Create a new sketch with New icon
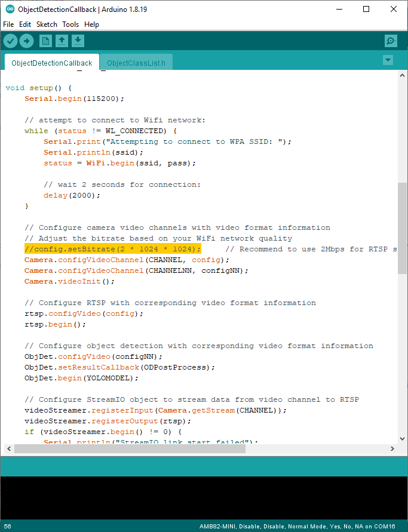The width and height of the screenshot is (408, 532). click(45, 41)
